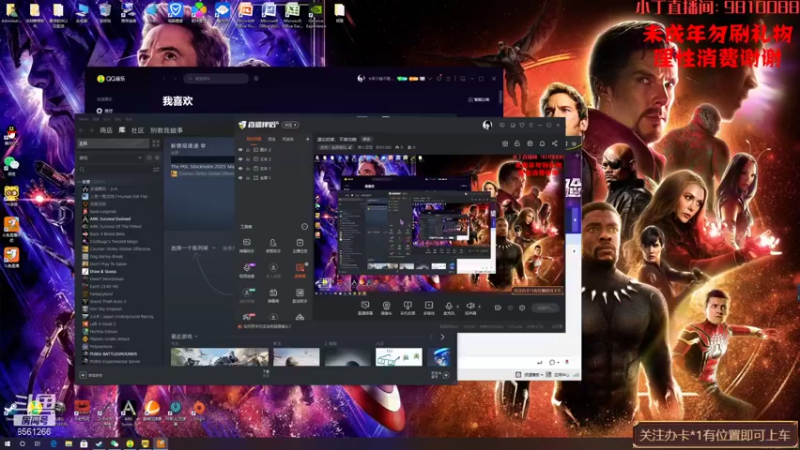The image size is (800, 450).
Task: Mute microphone in streaming app
Action: click(448, 307)
